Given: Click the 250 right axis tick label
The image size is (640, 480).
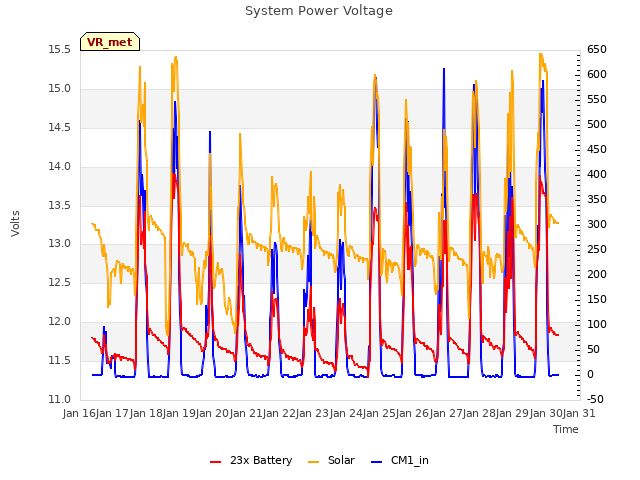Looking at the screenshot, I should point(597,249).
